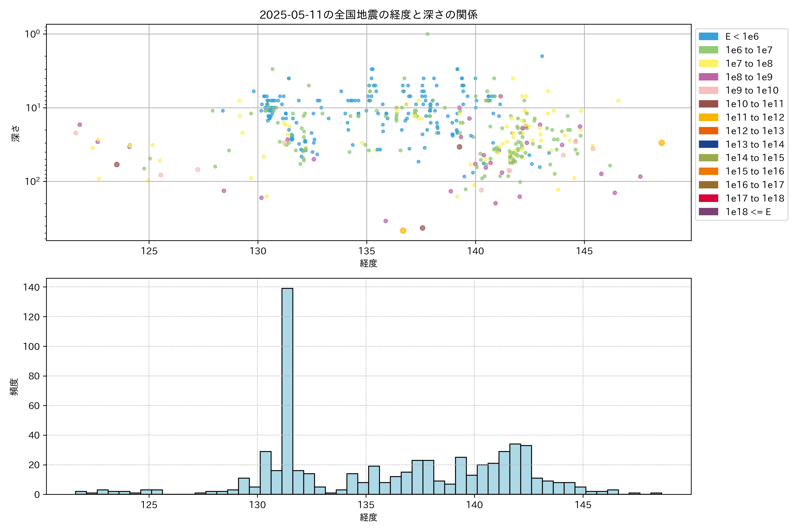Click the green scatter point at depth 10⁰
Image resolution: width=798 pixels, height=532 pixels.
click(x=427, y=34)
